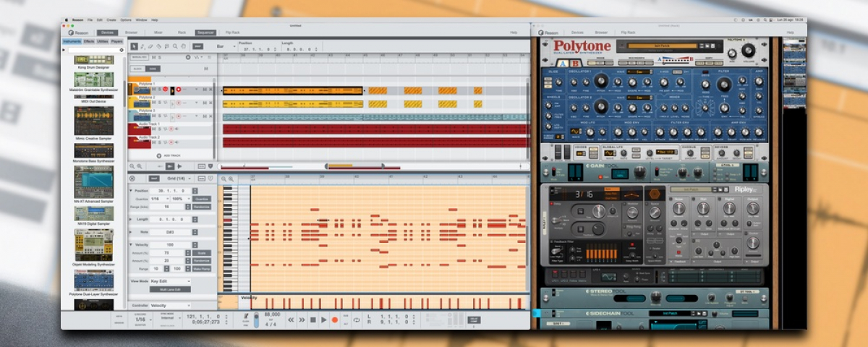Viewport: 868px width, 347px height.
Task: Switch to Effects browser tab
Action: [89, 42]
